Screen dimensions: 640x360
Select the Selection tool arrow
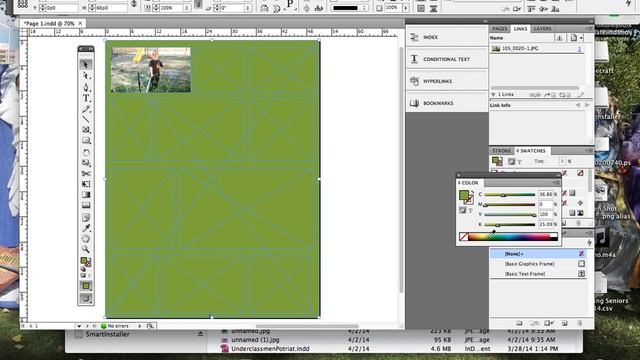(86, 64)
